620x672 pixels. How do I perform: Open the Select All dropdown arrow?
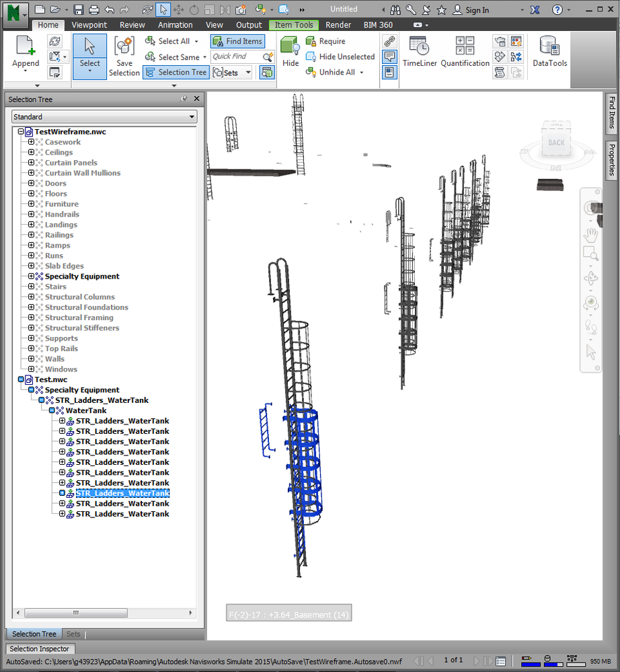(x=196, y=42)
